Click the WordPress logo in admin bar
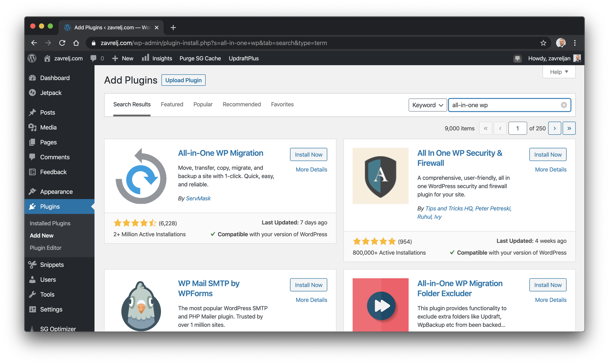The width and height of the screenshot is (609, 364). point(32,58)
